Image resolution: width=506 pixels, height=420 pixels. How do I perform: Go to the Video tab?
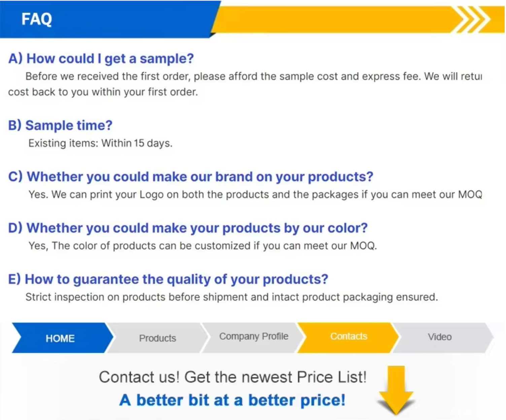pyautogui.click(x=440, y=337)
